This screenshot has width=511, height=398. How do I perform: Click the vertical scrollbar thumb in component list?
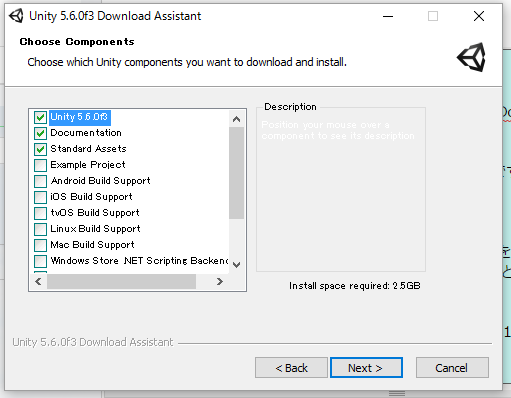[237, 173]
